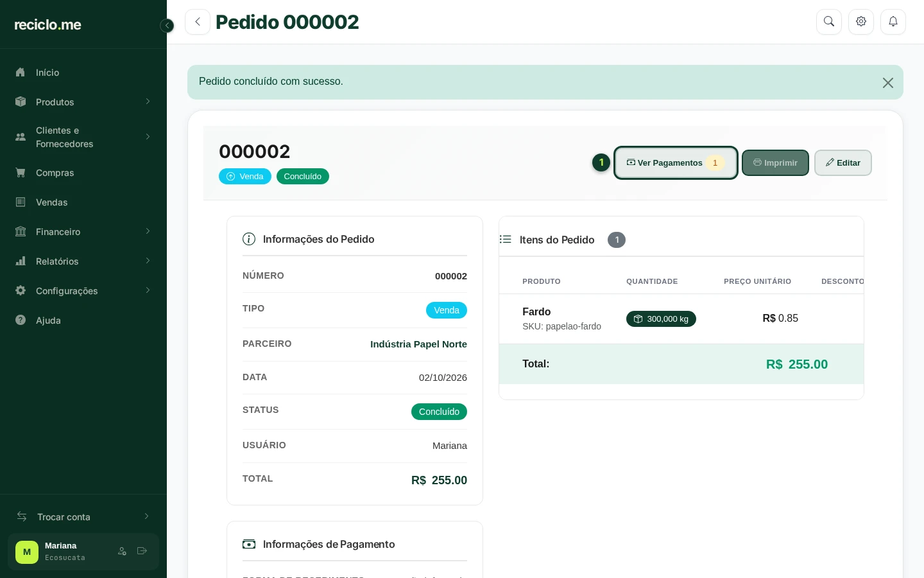Open the Trocar conta account switcher
The width and height of the screenshot is (924, 578).
coord(83,517)
